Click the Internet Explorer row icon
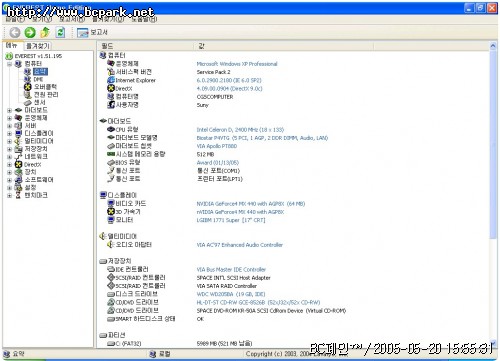This screenshot has width=500, height=361. click(x=111, y=80)
